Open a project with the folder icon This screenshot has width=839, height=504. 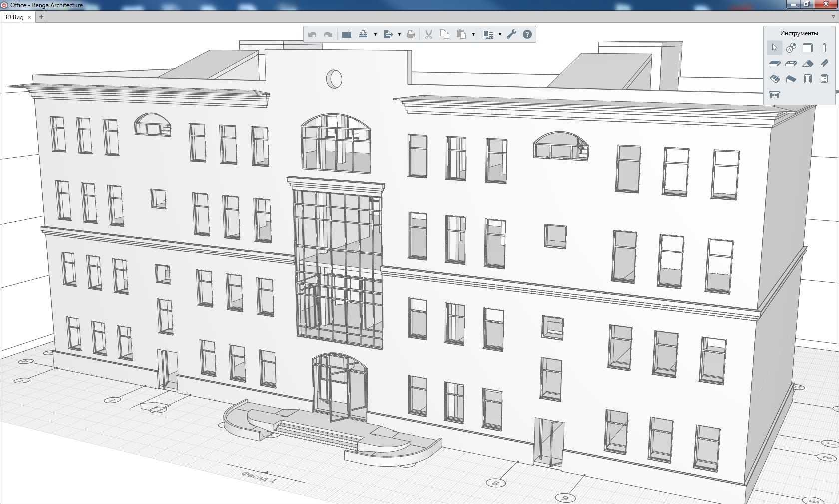pos(347,34)
